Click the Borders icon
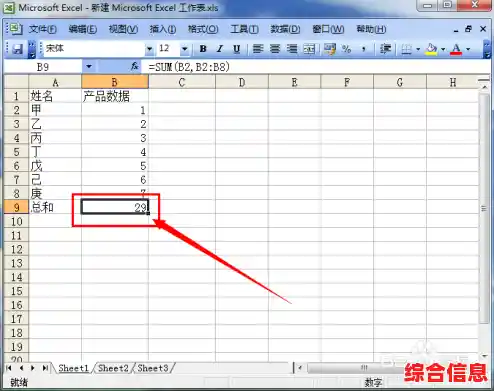 tap(406, 49)
